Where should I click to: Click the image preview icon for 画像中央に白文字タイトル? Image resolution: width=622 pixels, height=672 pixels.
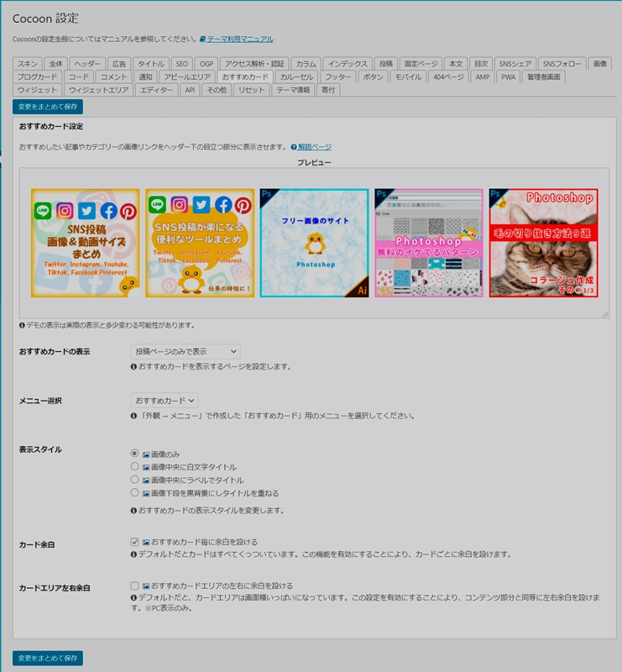146,467
